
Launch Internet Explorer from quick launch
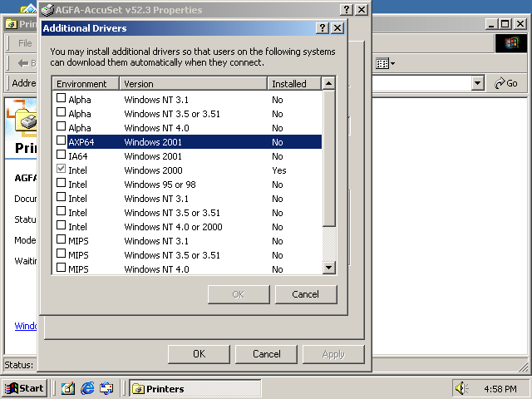(87, 388)
